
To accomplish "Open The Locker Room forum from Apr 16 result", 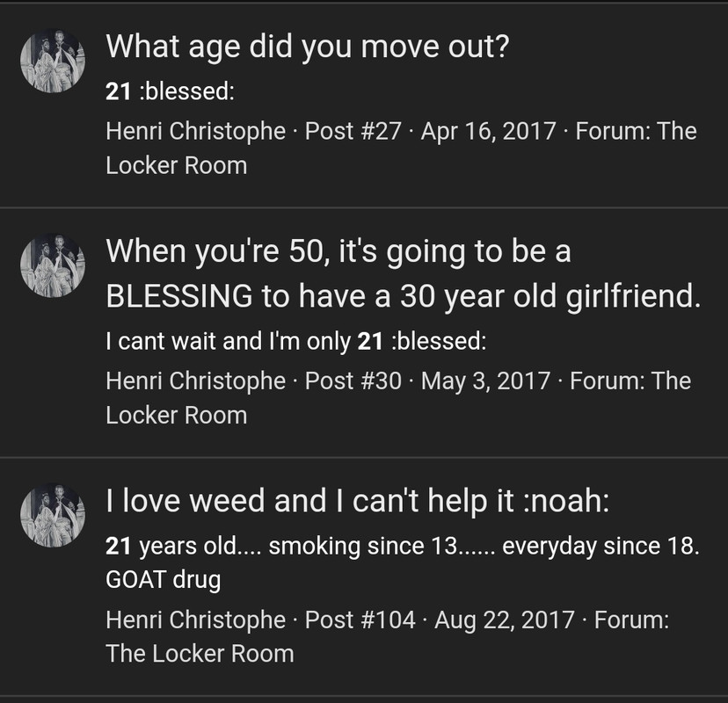I will pos(176,165).
